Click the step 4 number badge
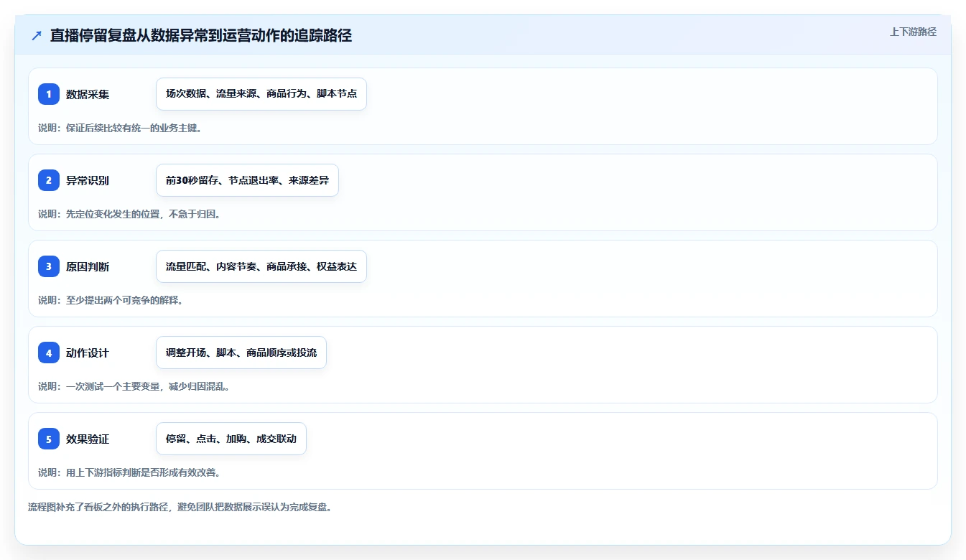Image resolution: width=966 pixels, height=560 pixels. click(x=49, y=353)
